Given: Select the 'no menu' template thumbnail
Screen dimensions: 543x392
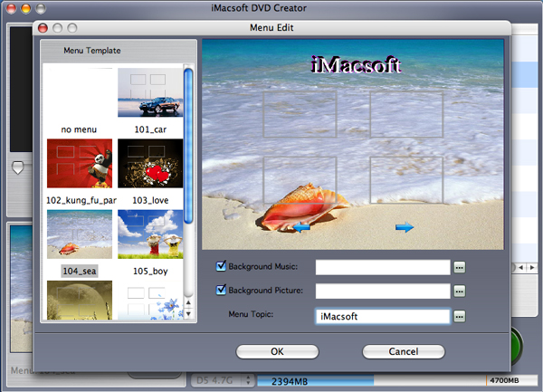Looking at the screenshot, I should [x=80, y=92].
